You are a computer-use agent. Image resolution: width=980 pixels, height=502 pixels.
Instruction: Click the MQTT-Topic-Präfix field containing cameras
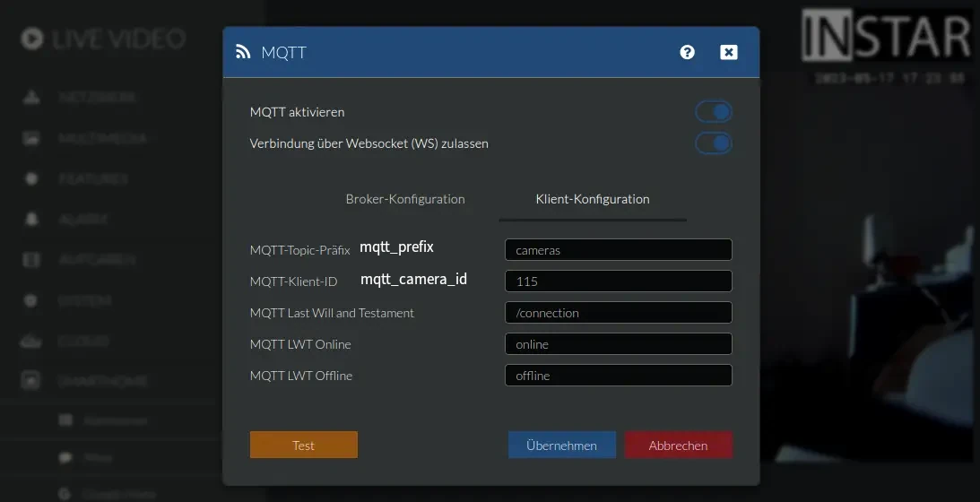pos(618,250)
